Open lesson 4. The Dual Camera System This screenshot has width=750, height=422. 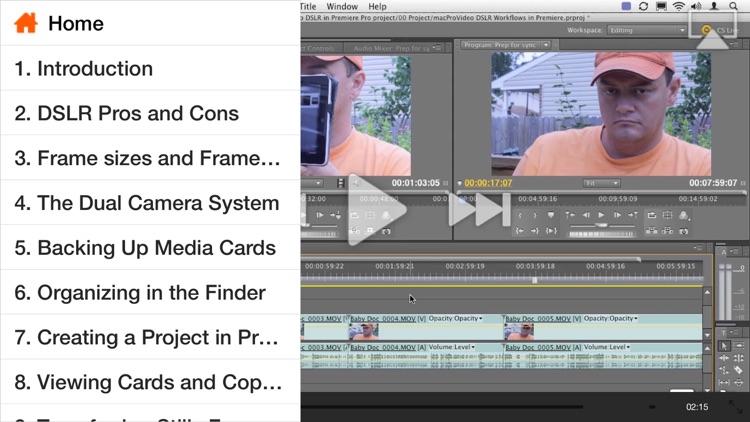click(x=150, y=203)
